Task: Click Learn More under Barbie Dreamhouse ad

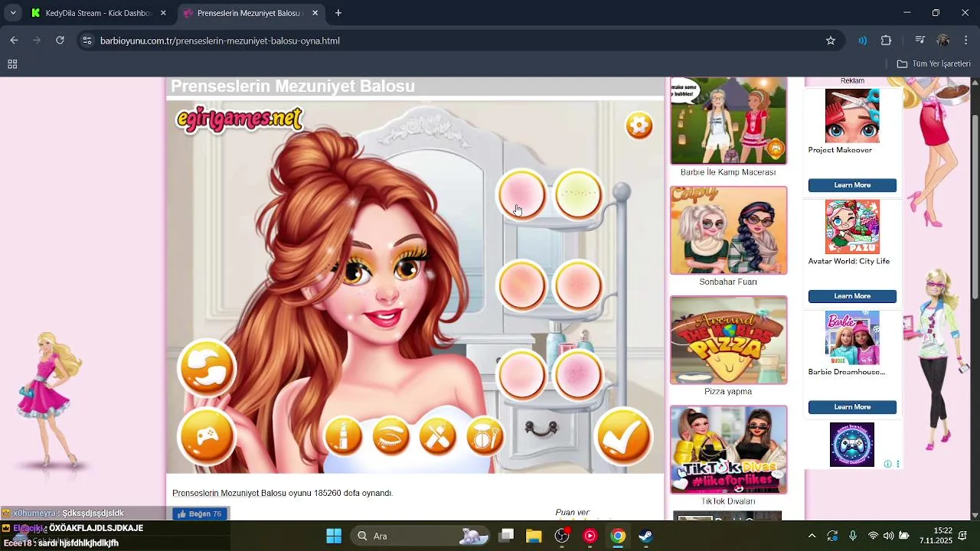Action: click(852, 407)
